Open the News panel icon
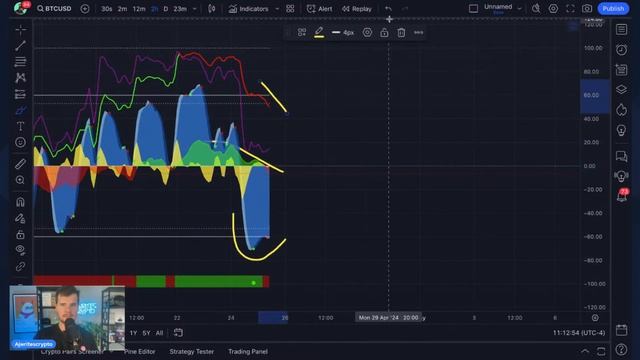The height and width of the screenshot is (360, 640). (x=621, y=70)
